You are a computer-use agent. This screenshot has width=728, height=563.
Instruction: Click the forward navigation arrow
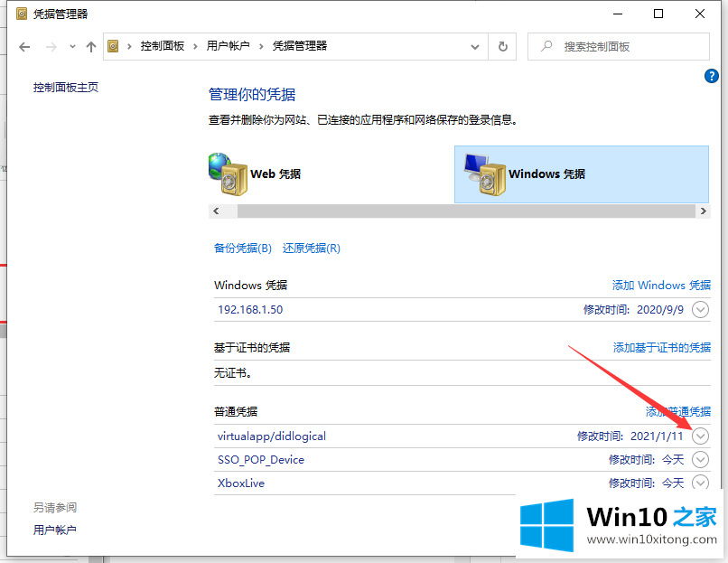coord(51,46)
